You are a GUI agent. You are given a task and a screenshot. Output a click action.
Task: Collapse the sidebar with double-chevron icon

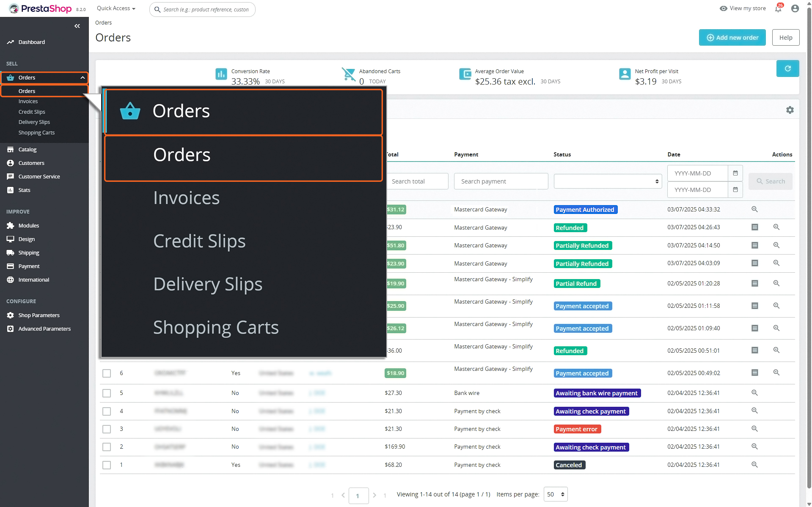tap(77, 26)
